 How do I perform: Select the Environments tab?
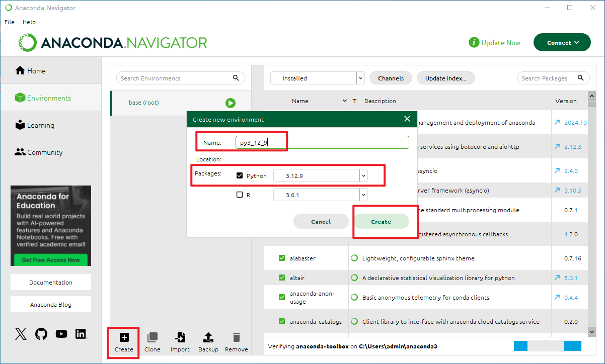pyautogui.click(x=51, y=98)
